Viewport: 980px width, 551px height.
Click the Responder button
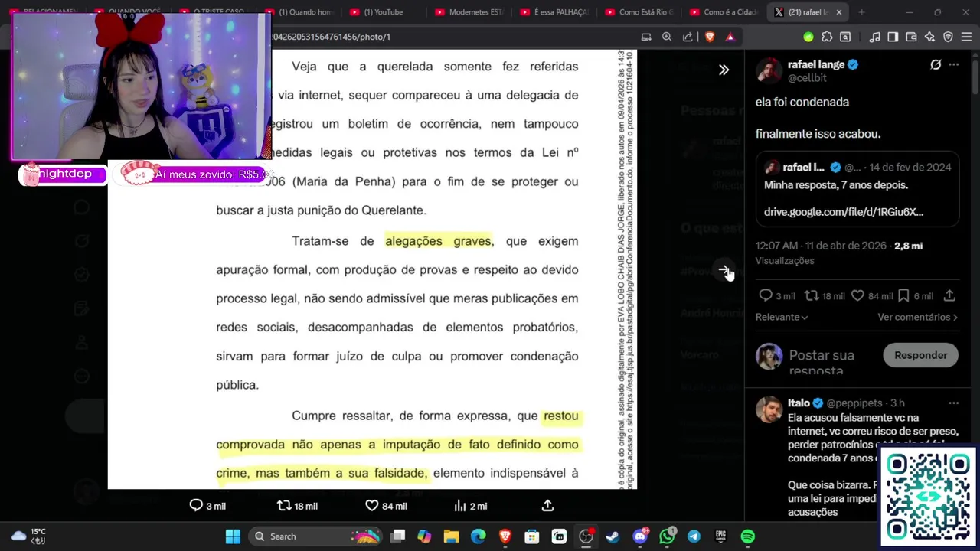coord(920,355)
